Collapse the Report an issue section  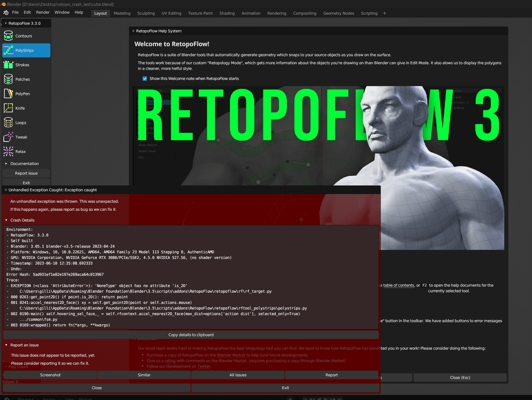6,345
